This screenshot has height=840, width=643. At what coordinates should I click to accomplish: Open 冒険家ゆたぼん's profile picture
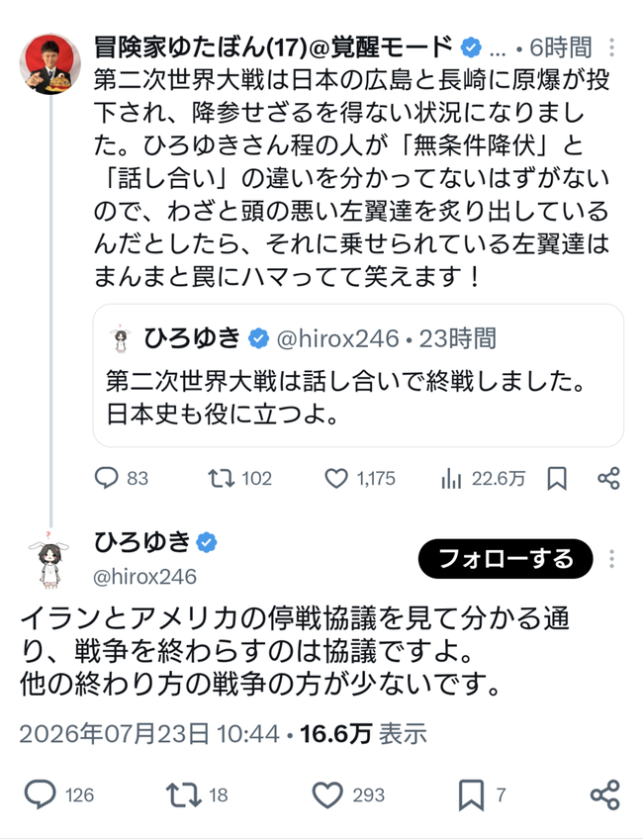pyautogui.click(x=49, y=64)
